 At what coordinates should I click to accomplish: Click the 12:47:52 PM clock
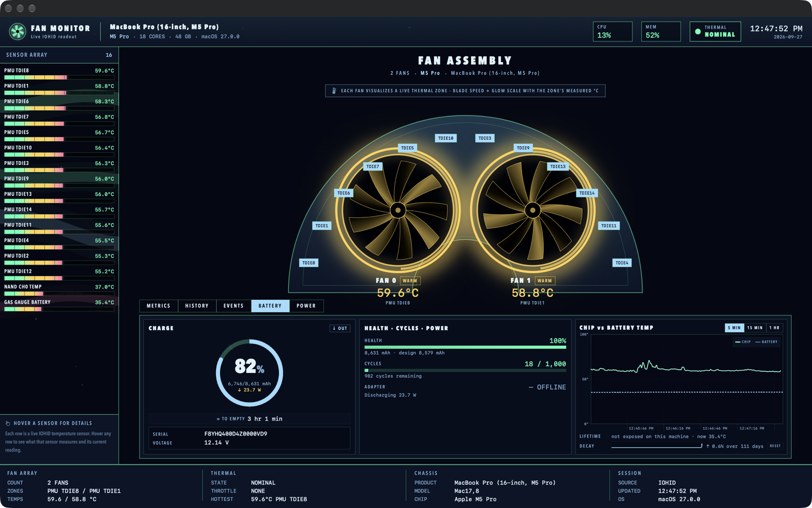click(776, 28)
